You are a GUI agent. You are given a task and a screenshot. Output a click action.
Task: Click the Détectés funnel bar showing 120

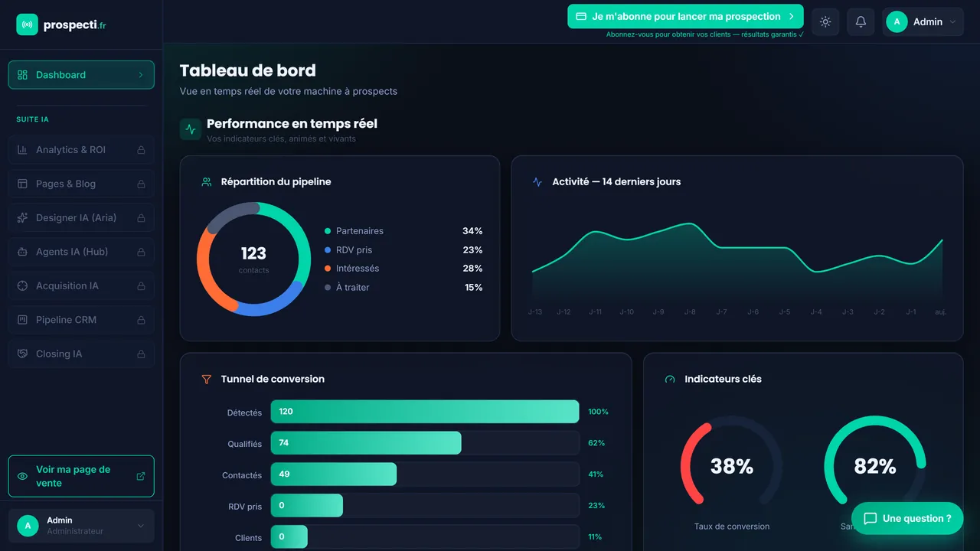[425, 412]
